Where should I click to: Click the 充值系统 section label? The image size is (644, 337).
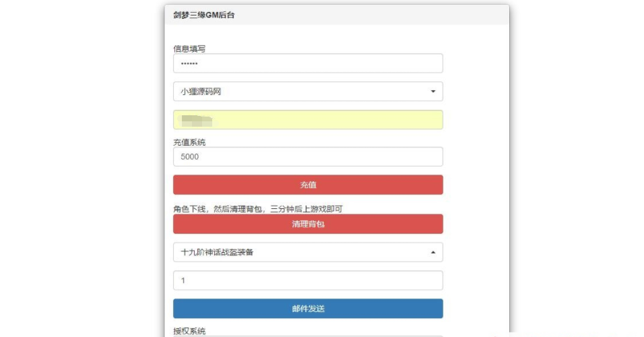189,142
